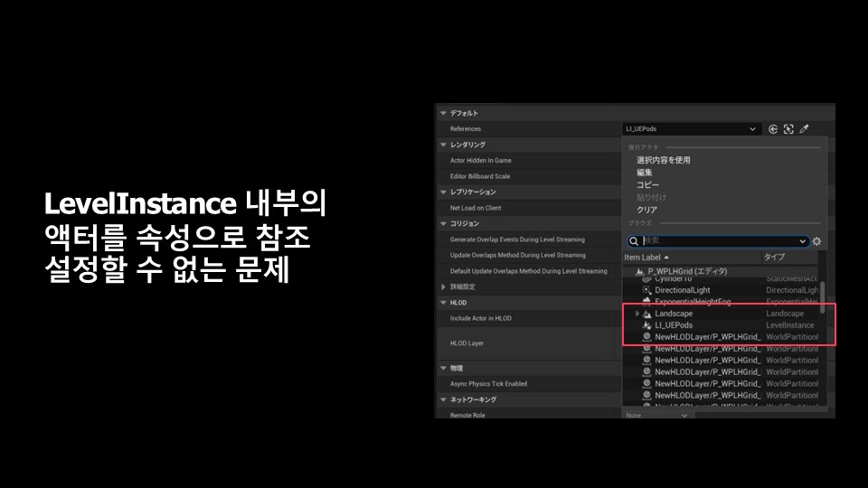Click the LevelInstance type cell
The width and height of the screenshot is (868, 488).
(790, 325)
